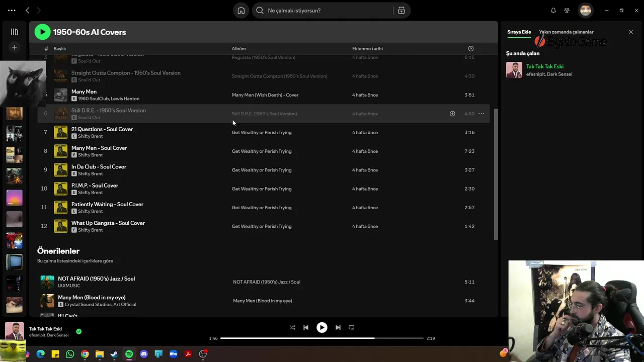The height and width of the screenshot is (362, 644).
Task: Open Tak Tak Tak Eski in queue
Action: [544, 66]
